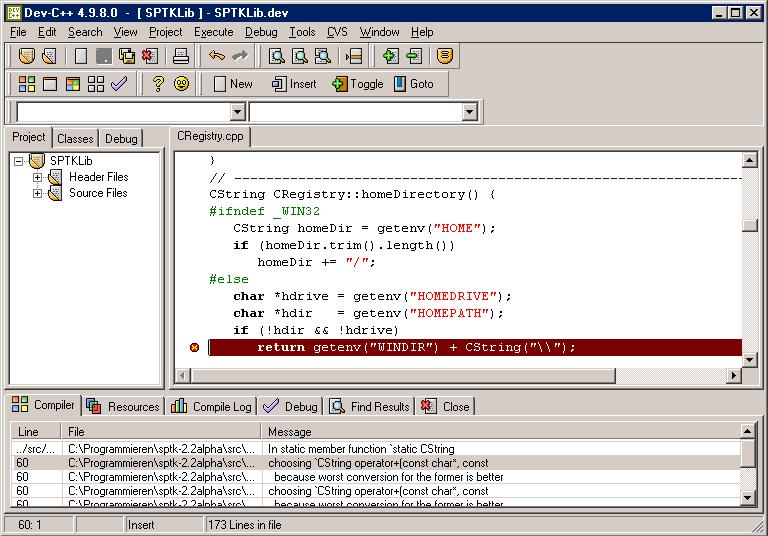
Task: Click the editor horizontal scrollbar right arrow
Action: pos(733,376)
